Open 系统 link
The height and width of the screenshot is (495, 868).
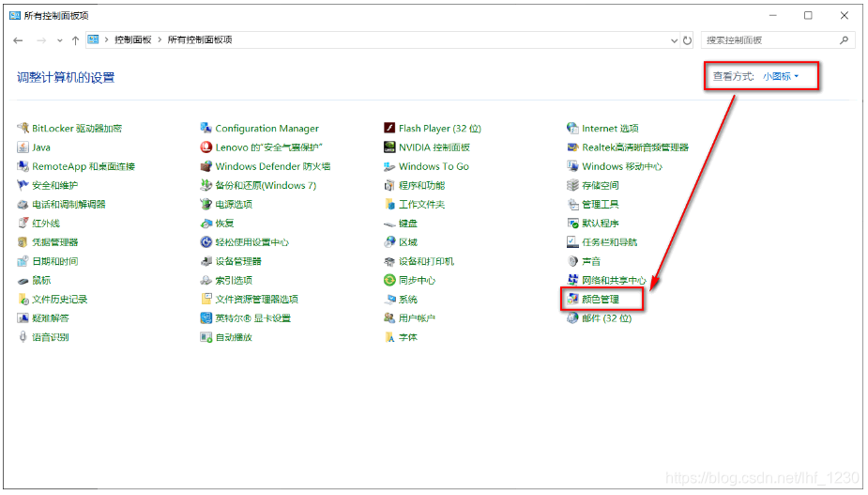pos(408,300)
